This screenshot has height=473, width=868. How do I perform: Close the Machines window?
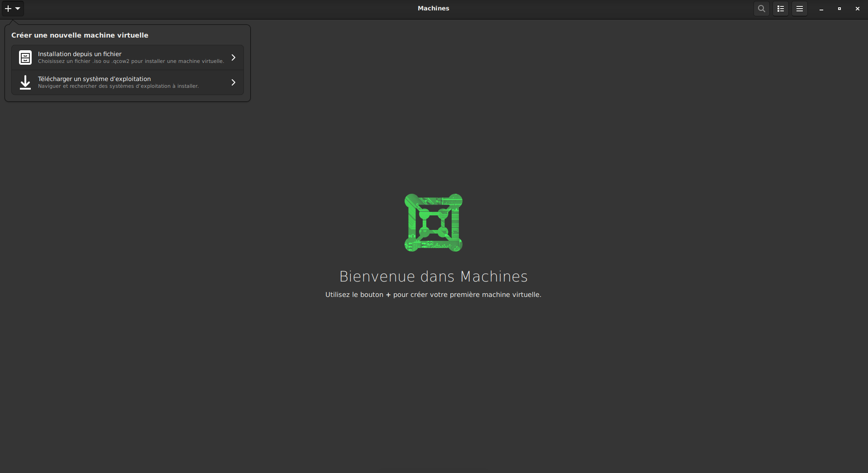tap(858, 9)
